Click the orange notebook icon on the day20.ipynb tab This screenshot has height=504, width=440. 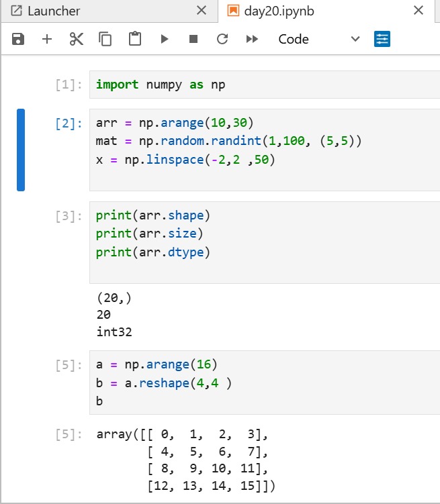tap(233, 10)
